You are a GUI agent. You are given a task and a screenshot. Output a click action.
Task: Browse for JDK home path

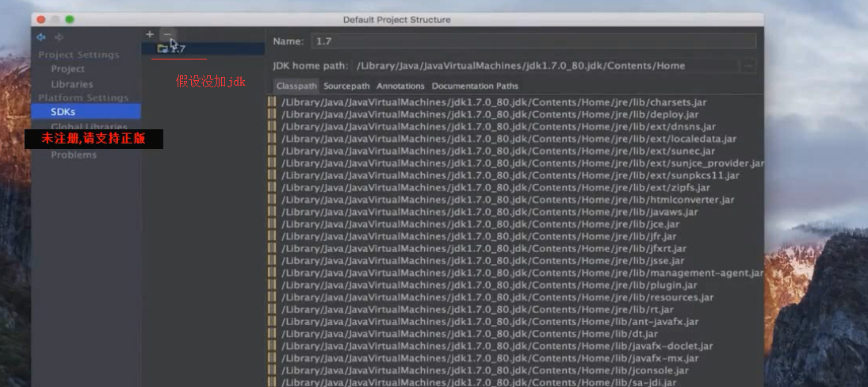748,66
